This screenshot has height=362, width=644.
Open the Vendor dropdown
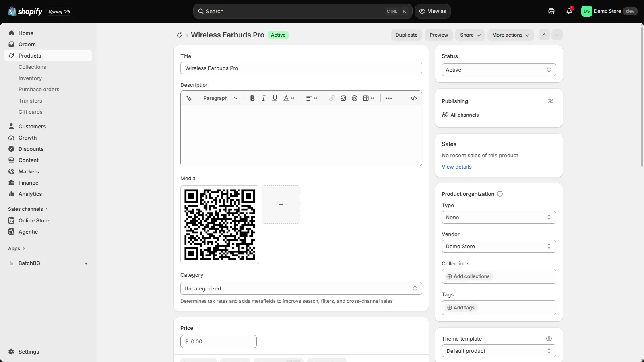(x=499, y=246)
